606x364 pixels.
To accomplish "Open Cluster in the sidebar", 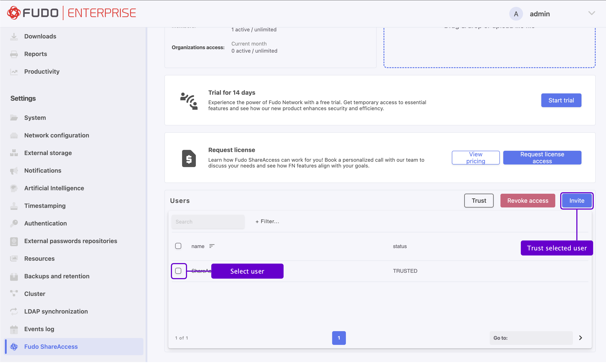I will (35, 294).
